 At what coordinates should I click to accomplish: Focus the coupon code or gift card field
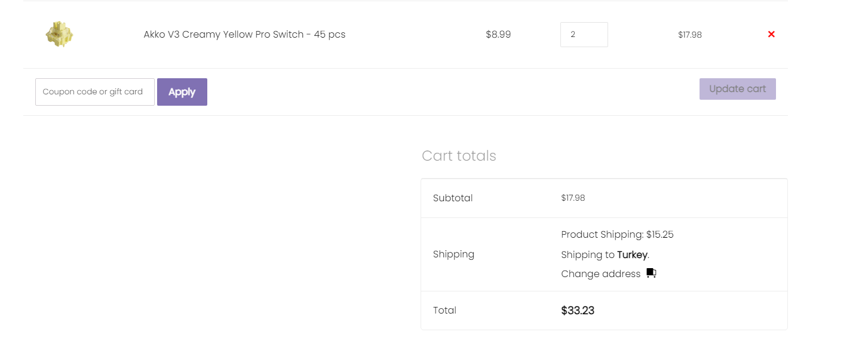click(95, 92)
